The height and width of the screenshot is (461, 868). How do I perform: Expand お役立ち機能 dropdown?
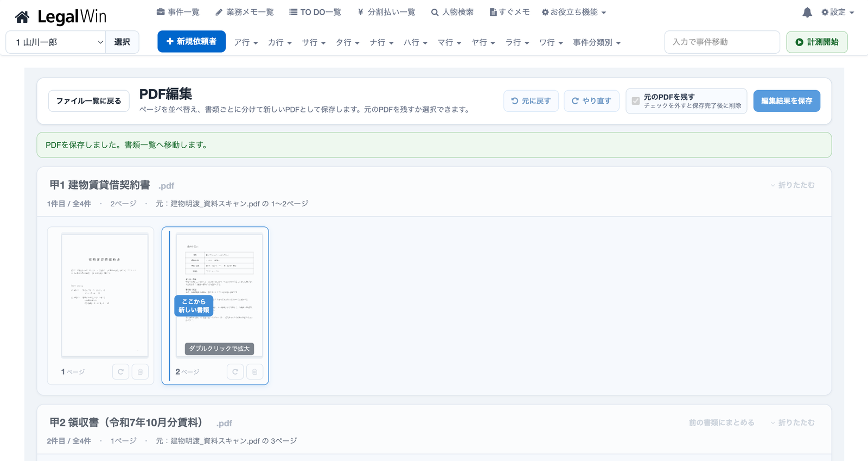(x=574, y=12)
